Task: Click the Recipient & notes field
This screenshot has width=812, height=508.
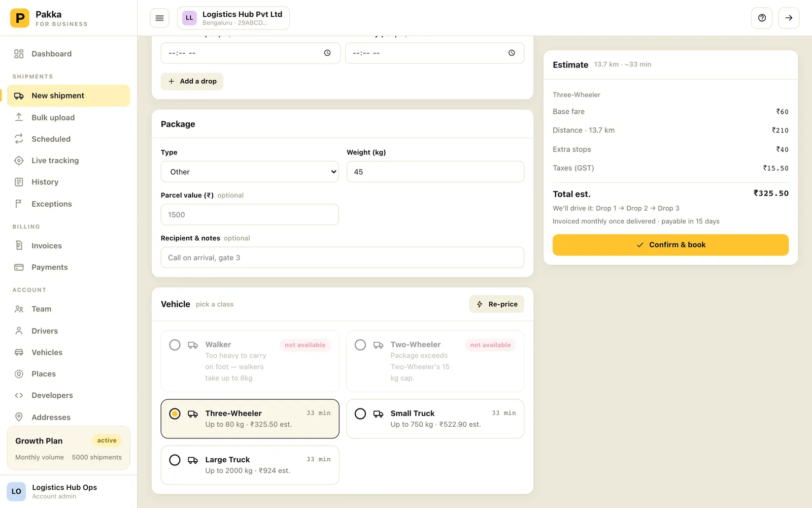Action: 343,258
